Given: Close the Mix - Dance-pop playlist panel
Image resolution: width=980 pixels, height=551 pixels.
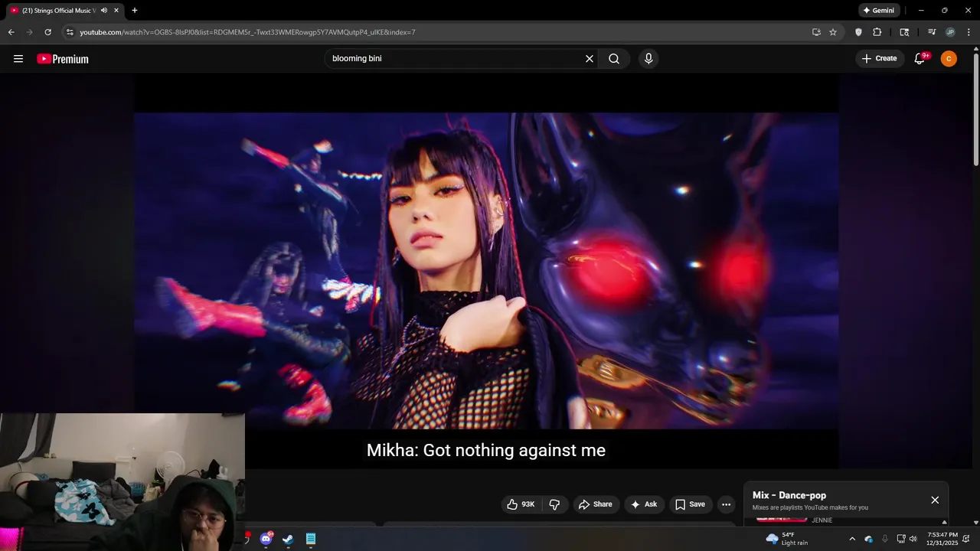Looking at the screenshot, I should [x=935, y=500].
